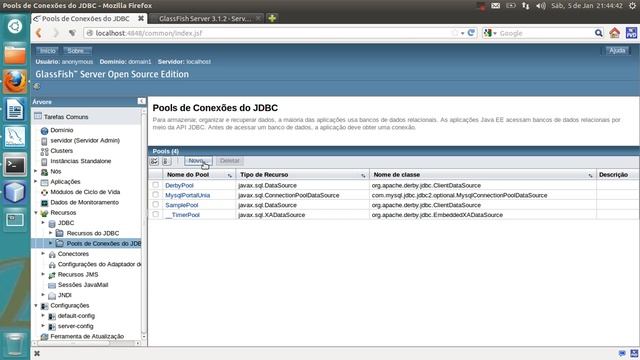Open DerbyPool link
Viewport: 640px width, 360px height.
(179, 185)
